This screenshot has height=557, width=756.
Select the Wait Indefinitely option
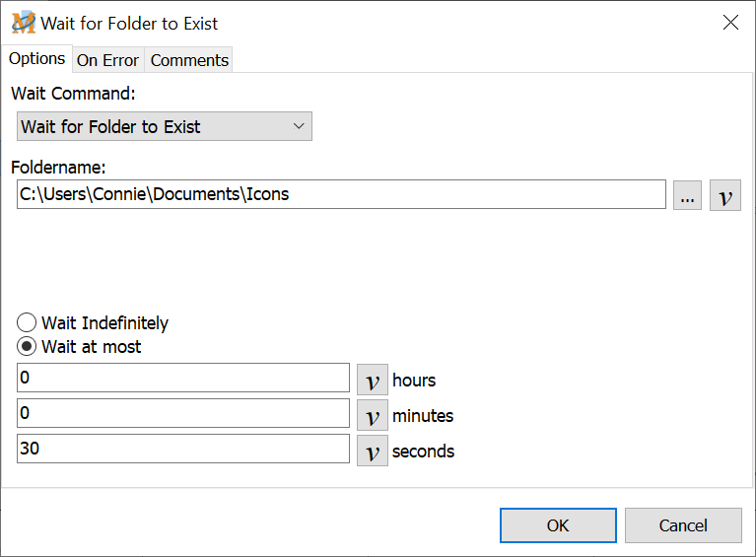(x=28, y=323)
